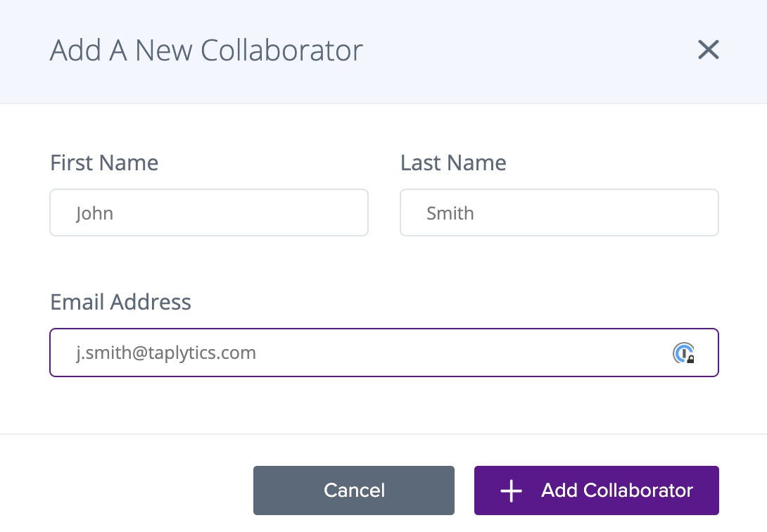This screenshot has width=767, height=532.
Task: Focus the Last Name input field
Action: point(559,213)
